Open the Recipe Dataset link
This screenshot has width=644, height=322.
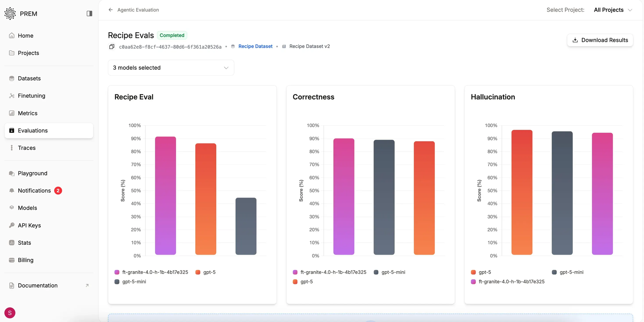click(x=255, y=46)
